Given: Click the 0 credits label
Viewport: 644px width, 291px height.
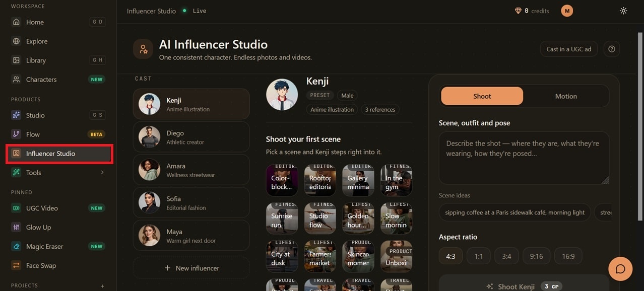Looking at the screenshot, I should [537, 11].
